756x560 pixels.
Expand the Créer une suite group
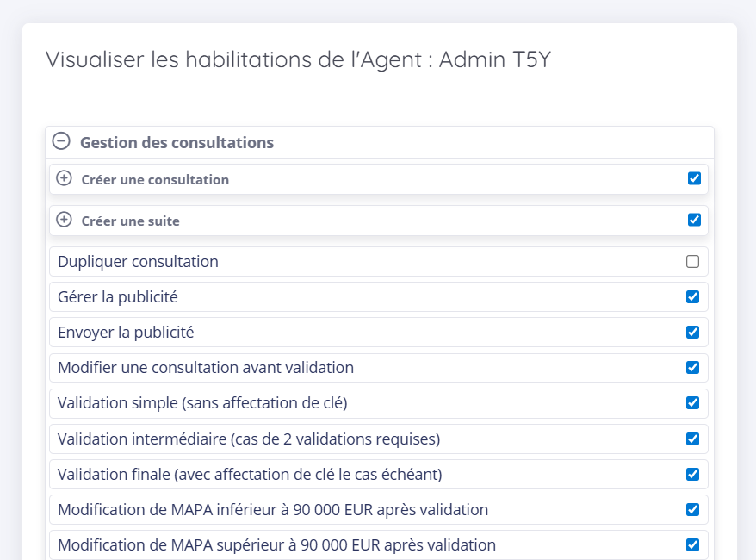pos(64,220)
